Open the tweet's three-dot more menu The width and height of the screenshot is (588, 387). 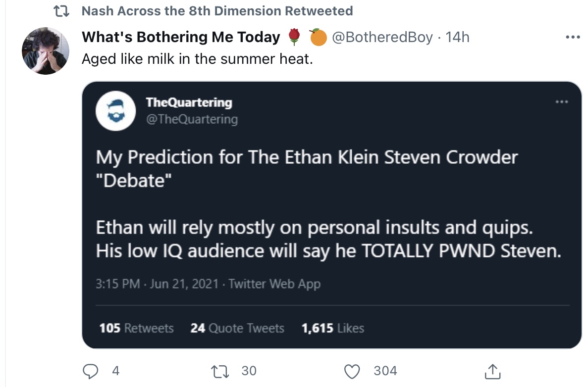coord(573,37)
